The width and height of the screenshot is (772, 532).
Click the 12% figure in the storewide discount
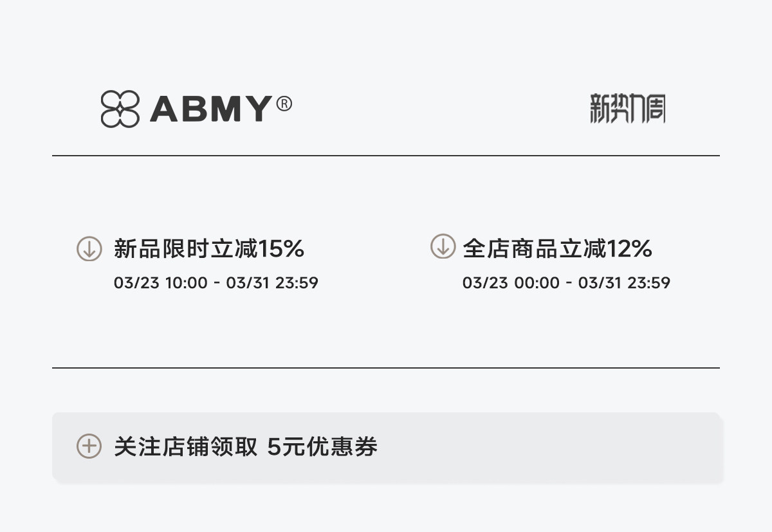[629, 248]
